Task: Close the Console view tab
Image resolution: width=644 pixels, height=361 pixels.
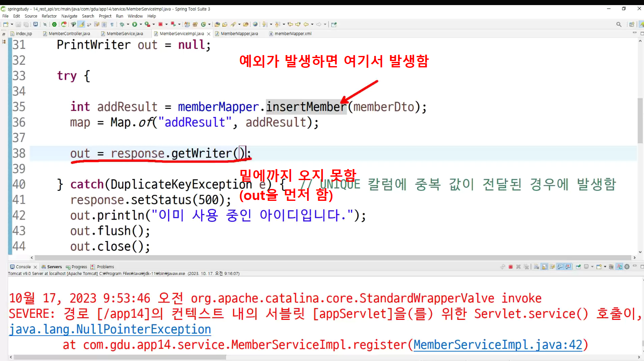Action: [35, 267]
